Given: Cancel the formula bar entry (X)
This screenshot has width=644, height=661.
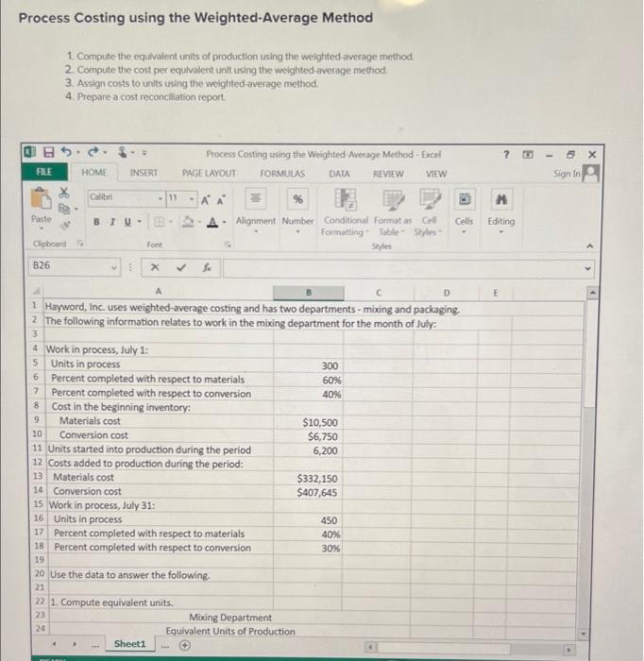Looking at the screenshot, I should pos(155,267).
